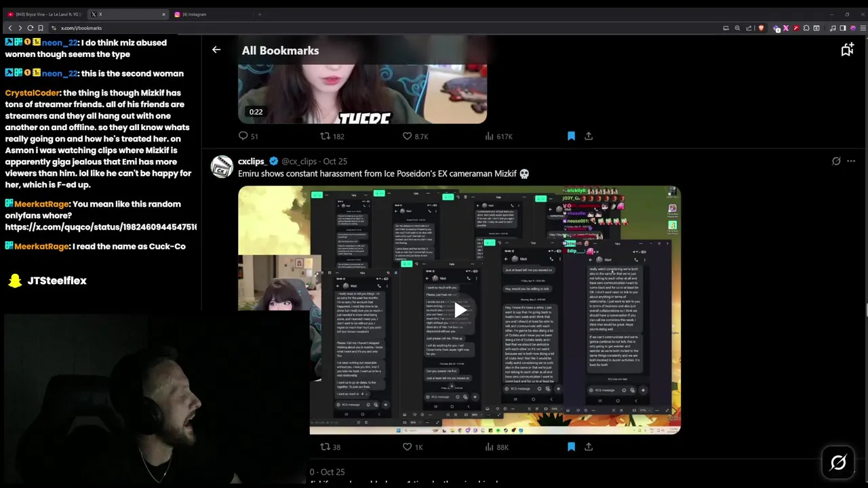This screenshot has height=488, width=868.
Task: Share the cxclips_ post with 88K views
Action: tap(589, 447)
